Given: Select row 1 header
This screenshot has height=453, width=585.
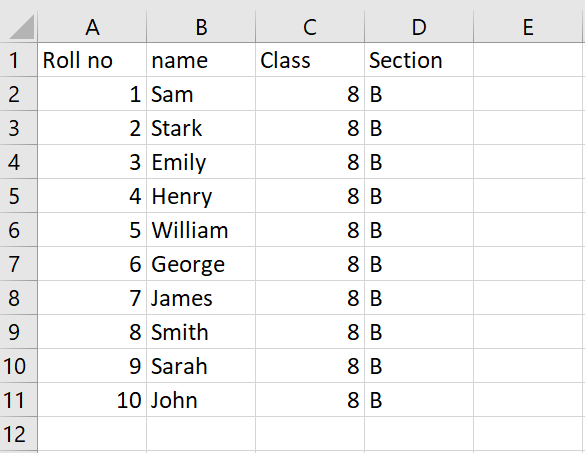Looking at the screenshot, I should (18, 60).
